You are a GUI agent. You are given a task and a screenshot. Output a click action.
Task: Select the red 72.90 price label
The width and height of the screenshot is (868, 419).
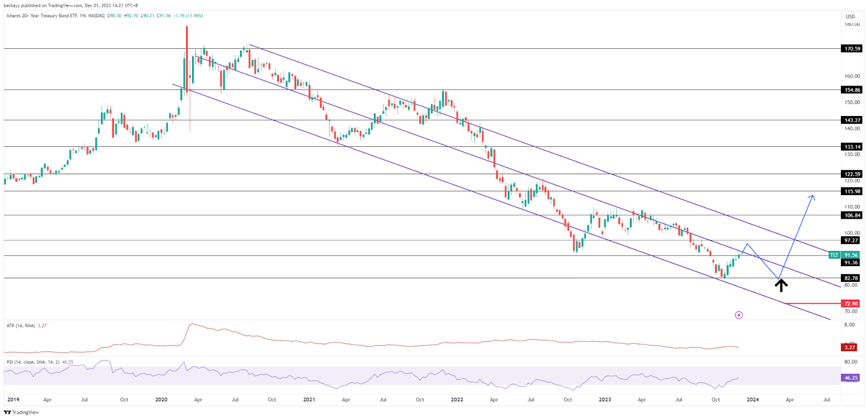(x=851, y=304)
